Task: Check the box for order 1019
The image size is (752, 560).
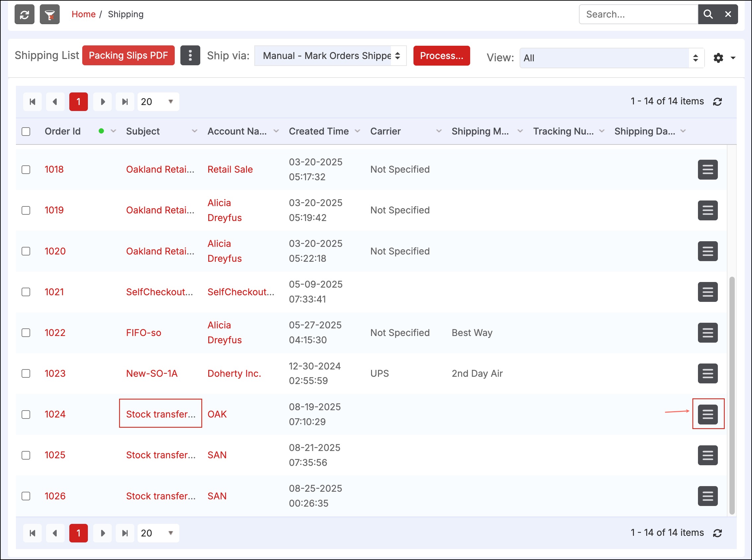Action: coord(26,210)
